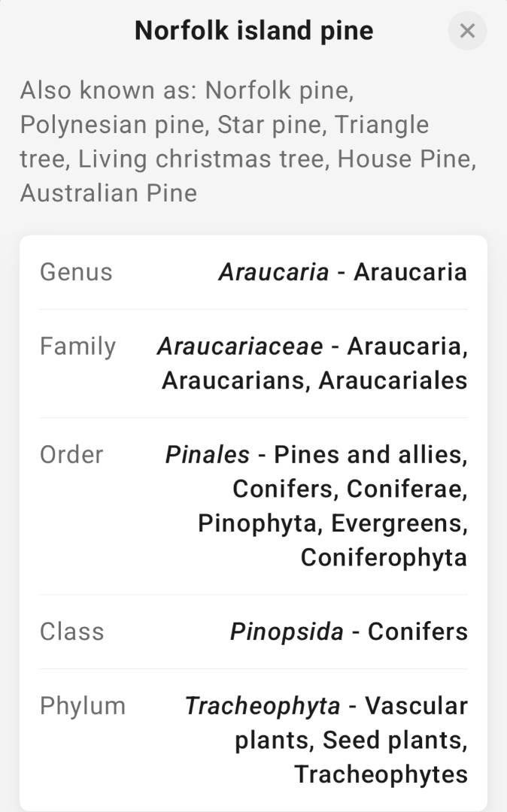The height and width of the screenshot is (812, 507).
Task: Select the Order row label
Action: (71, 454)
